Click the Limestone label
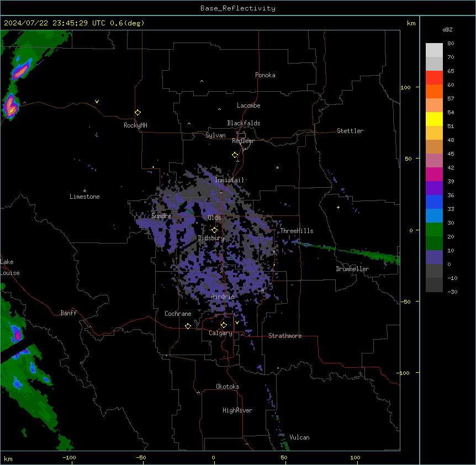476x465 pixels. 84,197
